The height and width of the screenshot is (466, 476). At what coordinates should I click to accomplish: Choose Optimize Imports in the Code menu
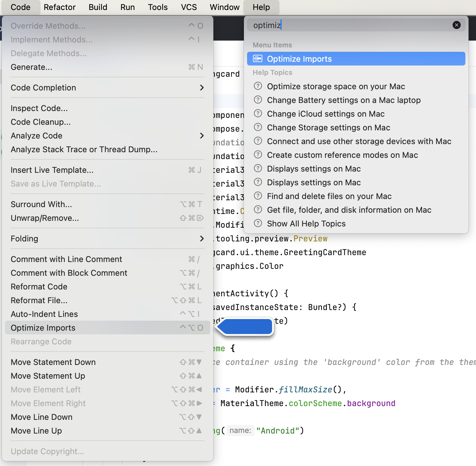click(x=43, y=328)
